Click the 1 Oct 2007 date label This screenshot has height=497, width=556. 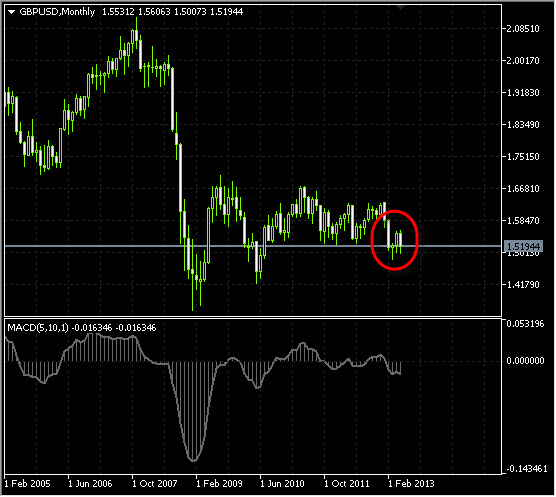[155, 484]
